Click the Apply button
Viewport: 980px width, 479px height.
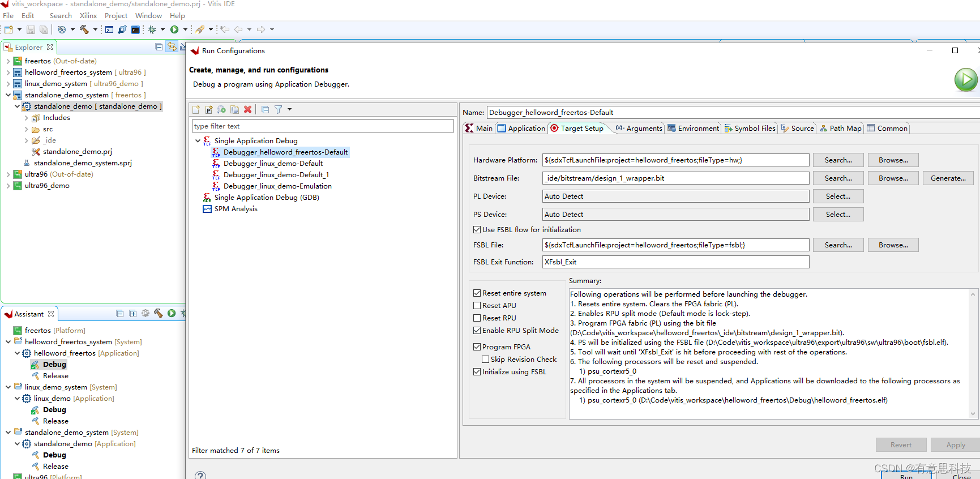tap(956, 445)
